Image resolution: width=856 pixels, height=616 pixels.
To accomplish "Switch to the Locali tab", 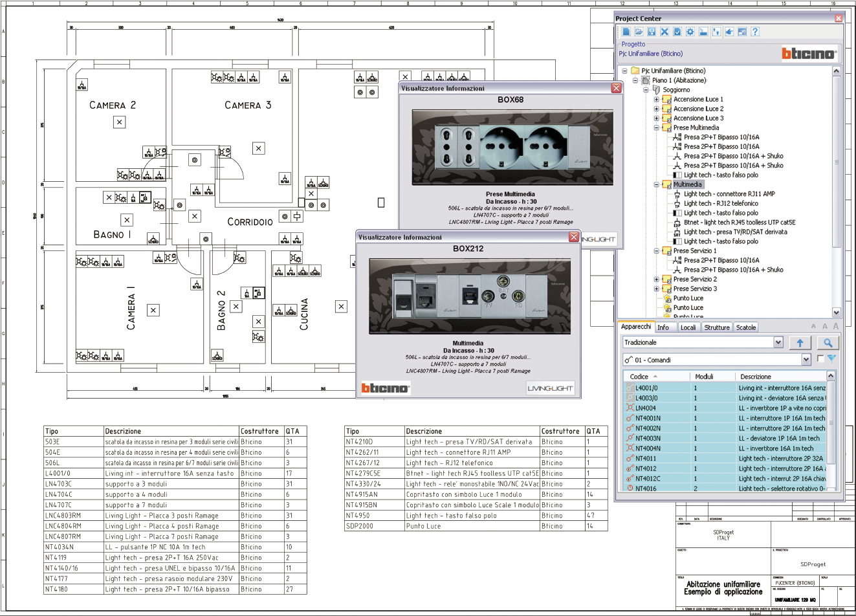I will click(x=688, y=327).
